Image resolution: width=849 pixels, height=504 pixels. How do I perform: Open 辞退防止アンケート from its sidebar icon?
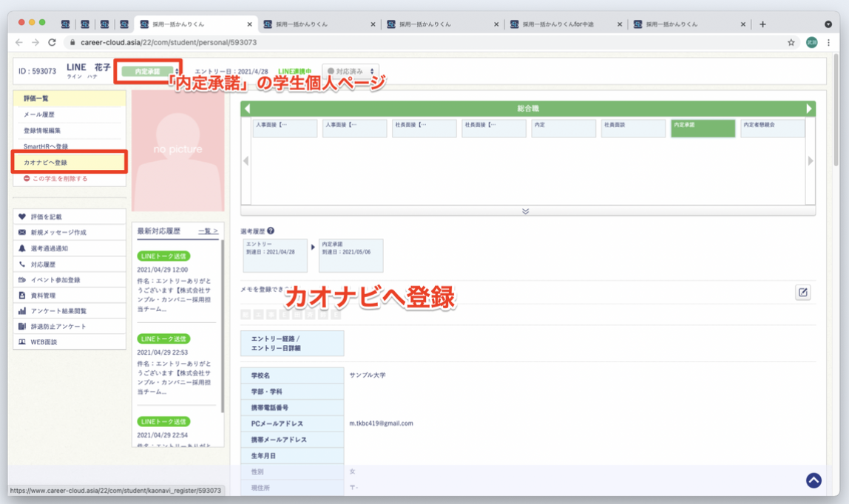[x=21, y=326]
